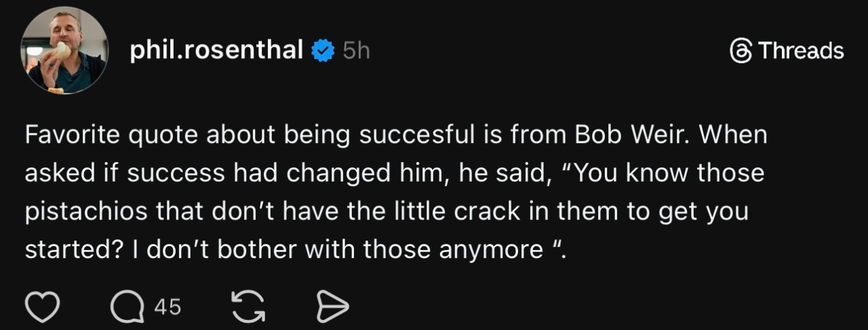Like the post with the heart icon
The width and height of the screenshot is (868, 330).
(43, 308)
